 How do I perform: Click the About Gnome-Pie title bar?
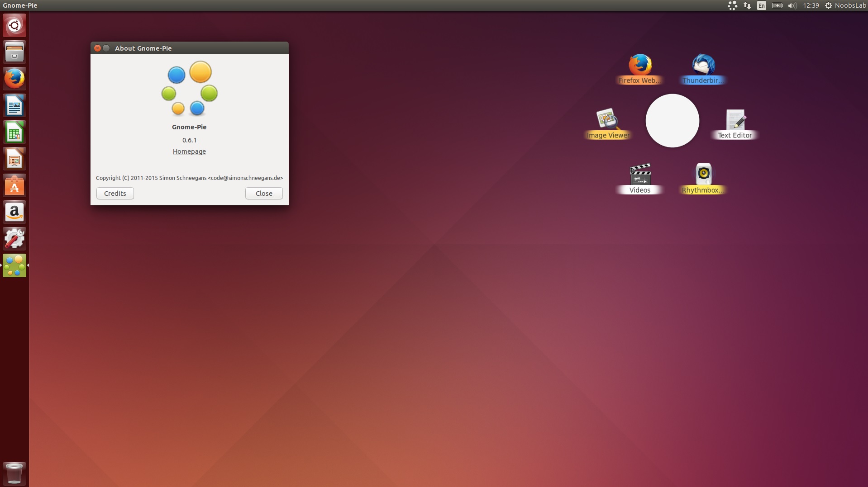pos(190,48)
